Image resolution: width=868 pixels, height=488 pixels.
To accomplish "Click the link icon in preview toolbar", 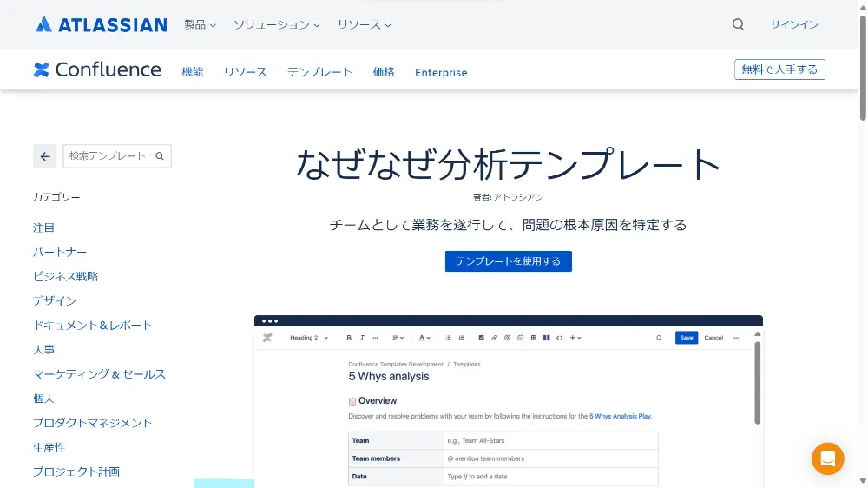I will [x=495, y=338].
